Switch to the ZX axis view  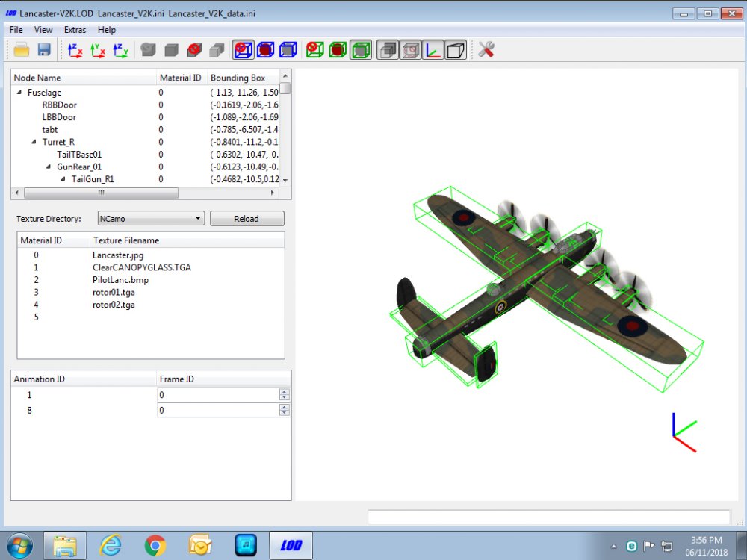point(75,50)
